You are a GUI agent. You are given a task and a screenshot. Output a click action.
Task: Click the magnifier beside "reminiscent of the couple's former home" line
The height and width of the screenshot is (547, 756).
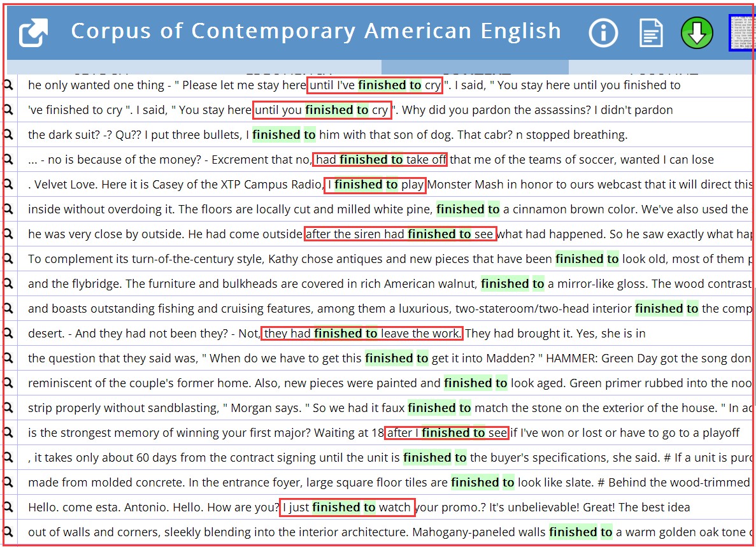click(8, 383)
